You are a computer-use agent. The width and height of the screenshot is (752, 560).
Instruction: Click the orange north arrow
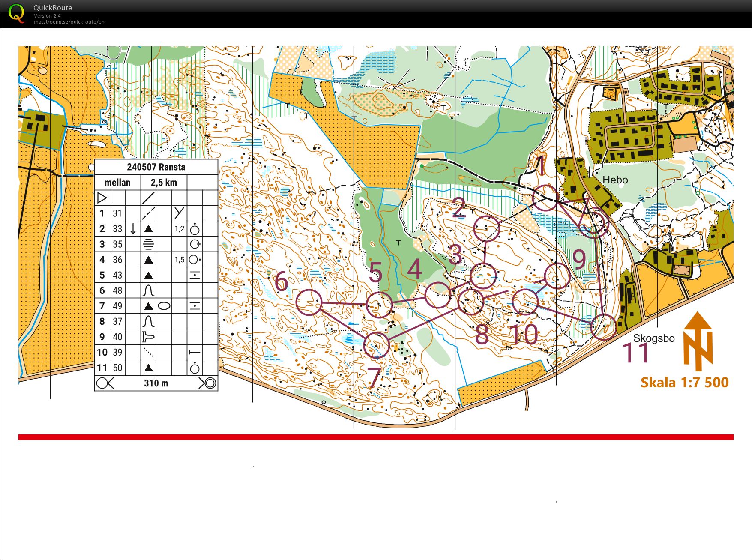[698, 341]
